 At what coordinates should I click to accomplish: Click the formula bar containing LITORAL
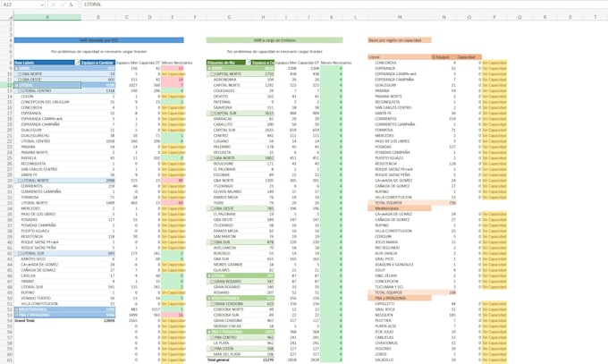(344, 4)
